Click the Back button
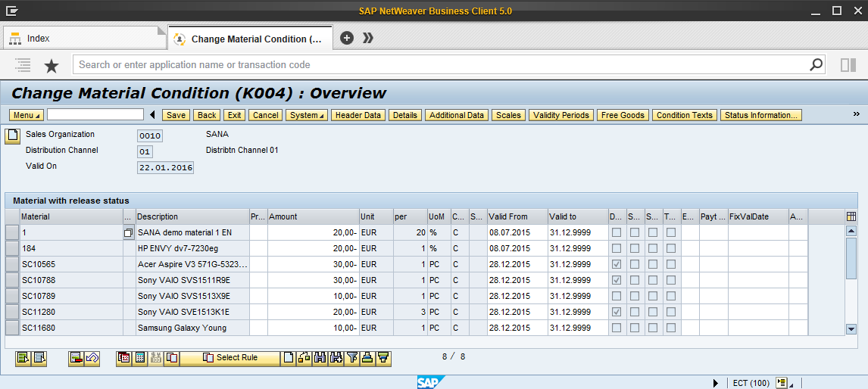868x389 pixels. 207,115
